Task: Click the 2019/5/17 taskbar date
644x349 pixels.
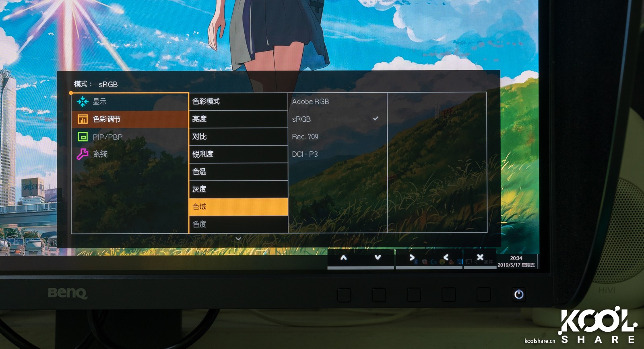Action: pyautogui.click(x=509, y=265)
